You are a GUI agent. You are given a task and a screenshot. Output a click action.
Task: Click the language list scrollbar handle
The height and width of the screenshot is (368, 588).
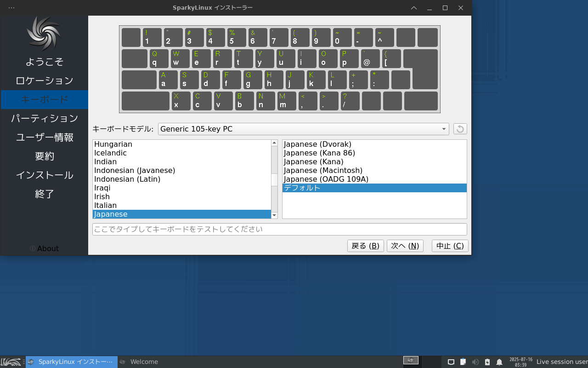(275, 179)
